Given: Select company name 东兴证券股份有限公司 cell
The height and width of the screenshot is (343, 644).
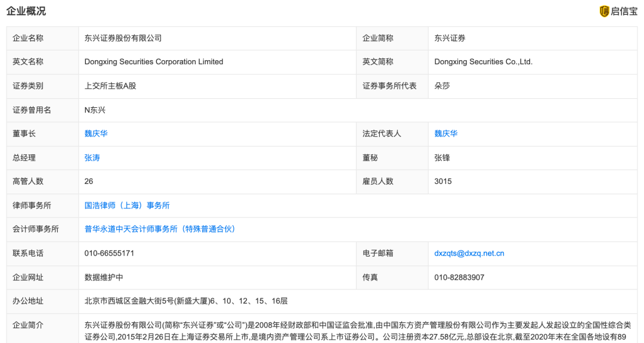Looking at the screenshot, I should 217,38.
